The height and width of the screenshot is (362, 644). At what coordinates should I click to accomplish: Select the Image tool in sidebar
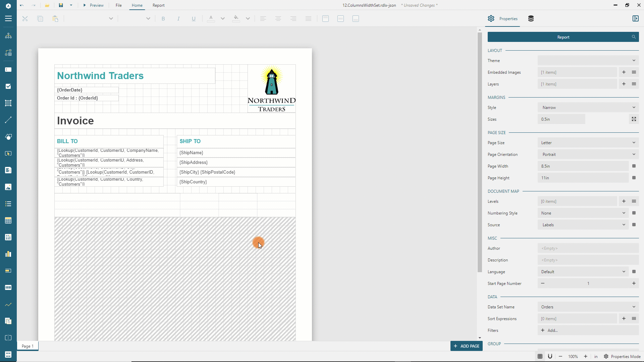click(8, 187)
